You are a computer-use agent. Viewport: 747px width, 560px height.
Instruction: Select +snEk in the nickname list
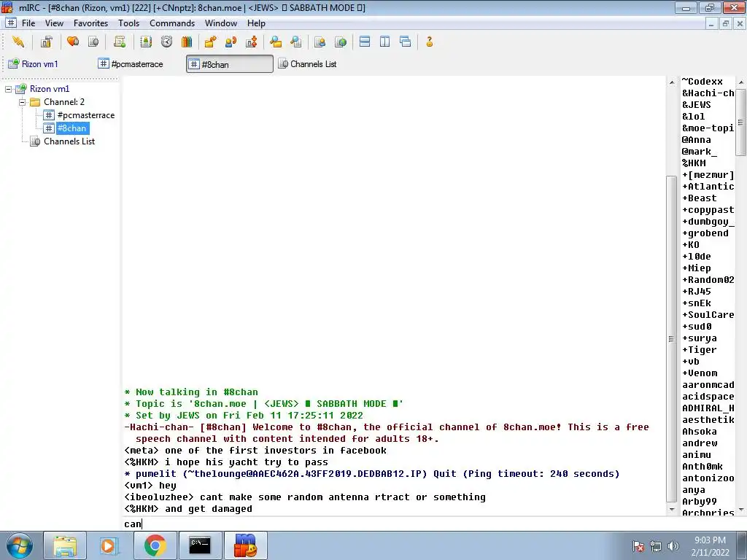coord(697,303)
